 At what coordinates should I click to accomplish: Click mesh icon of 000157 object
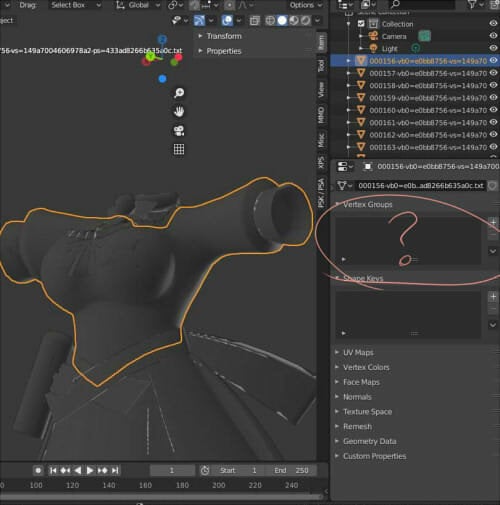361,73
